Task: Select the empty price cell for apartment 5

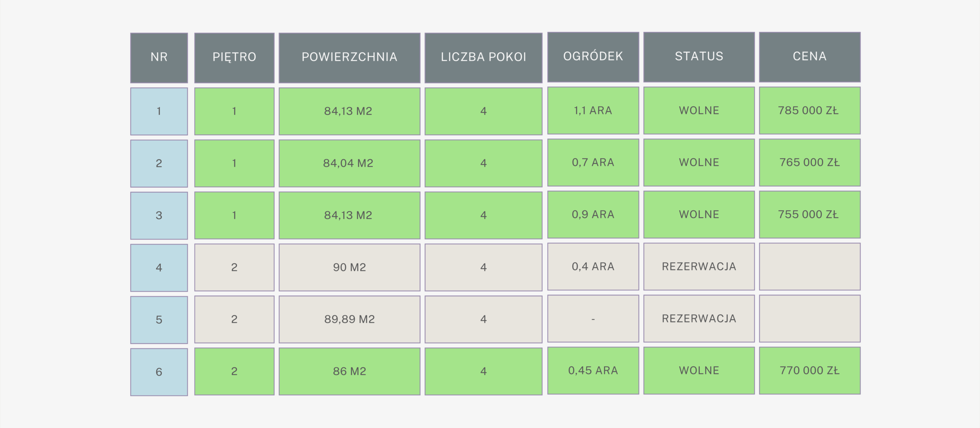Action: click(809, 318)
